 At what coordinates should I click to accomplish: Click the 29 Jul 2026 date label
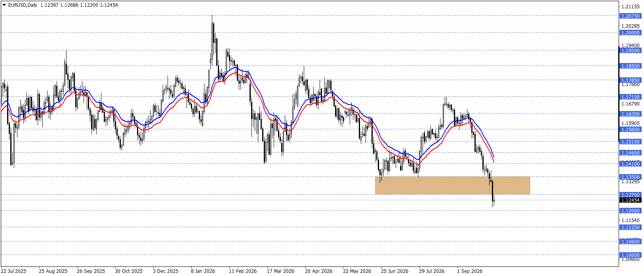point(432,271)
